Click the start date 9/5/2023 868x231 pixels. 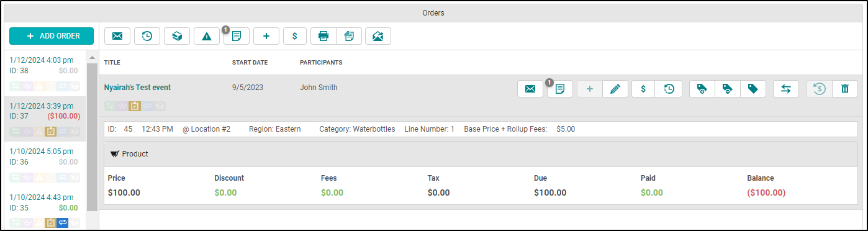pyautogui.click(x=248, y=88)
